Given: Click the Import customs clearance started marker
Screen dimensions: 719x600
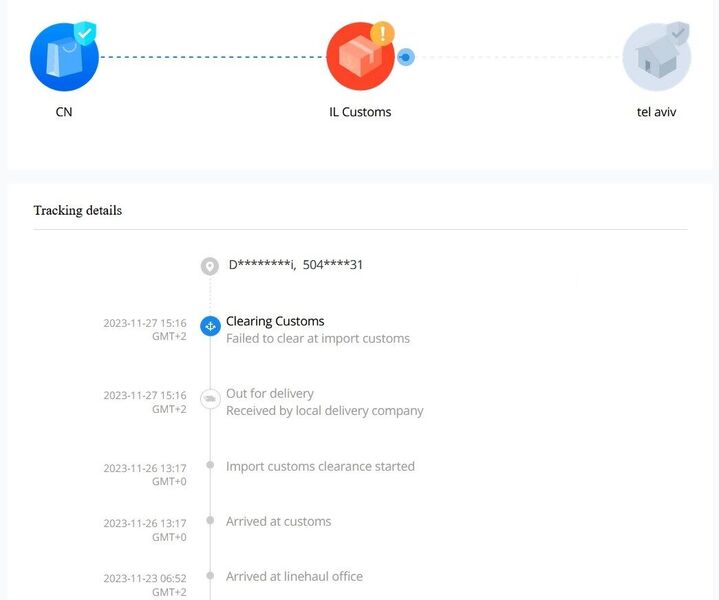Looking at the screenshot, I should [x=210, y=465].
